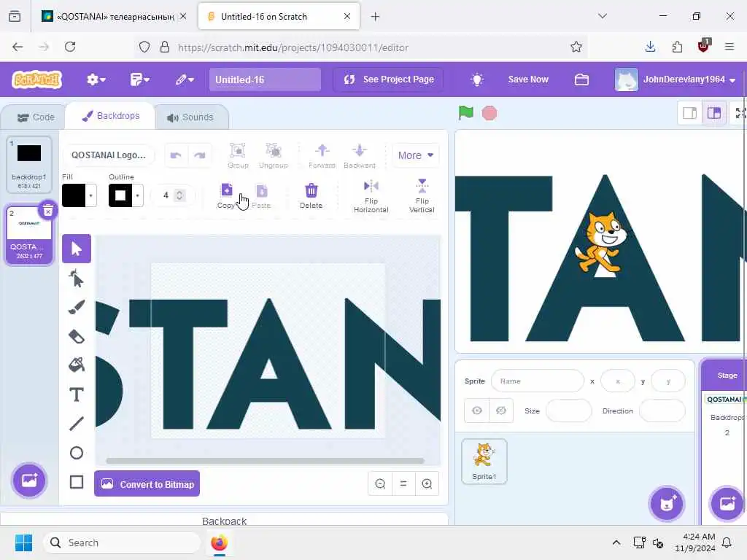
Task: Click the Paste icon
Action: (262, 190)
